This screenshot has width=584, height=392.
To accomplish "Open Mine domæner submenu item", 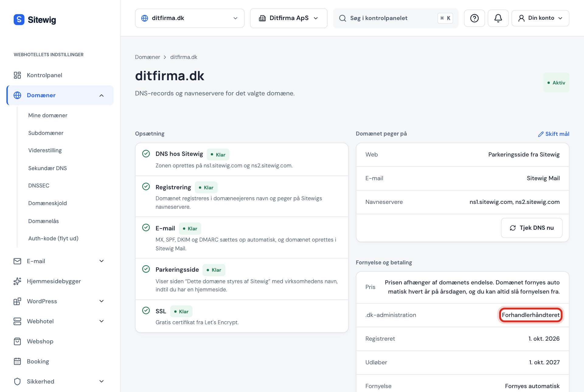I will tap(48, 115).
